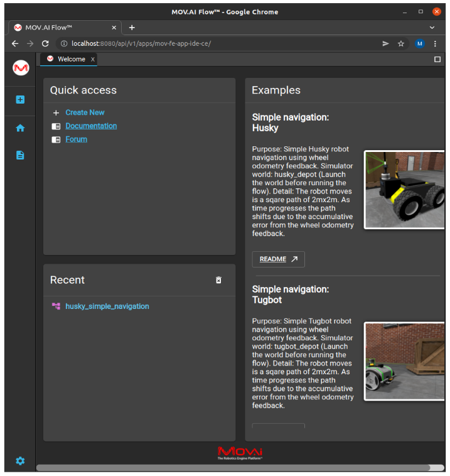
Task: Click the maximize panel square icon
Action: coord(437,60)
